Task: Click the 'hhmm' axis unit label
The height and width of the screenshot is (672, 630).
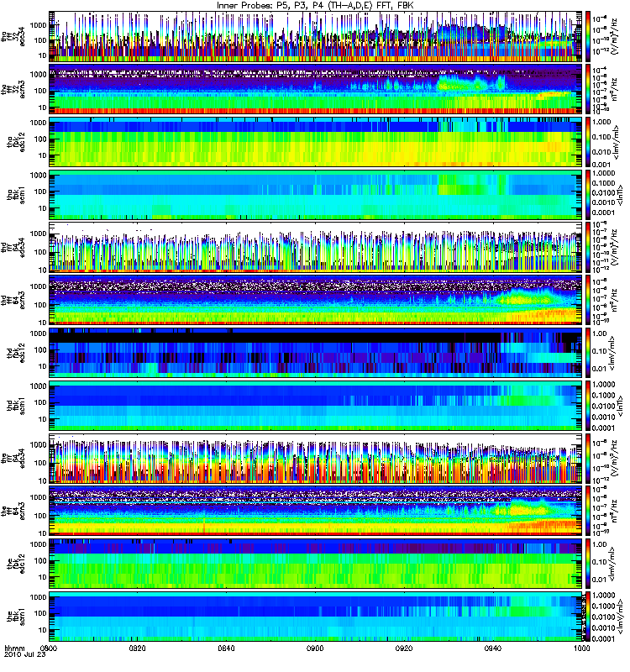Action: tap(14, 648)
